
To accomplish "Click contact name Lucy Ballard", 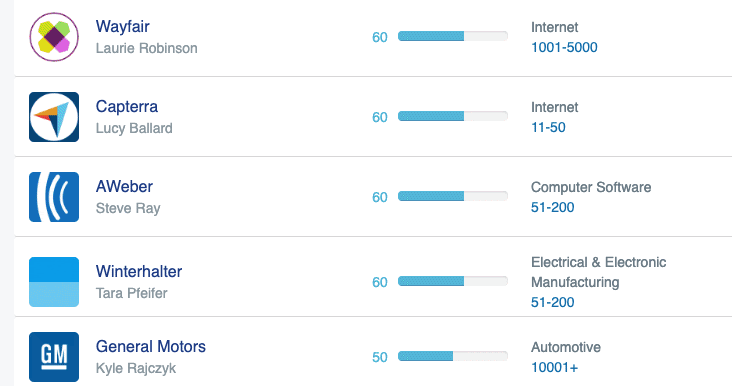I will tap(134, 128).
